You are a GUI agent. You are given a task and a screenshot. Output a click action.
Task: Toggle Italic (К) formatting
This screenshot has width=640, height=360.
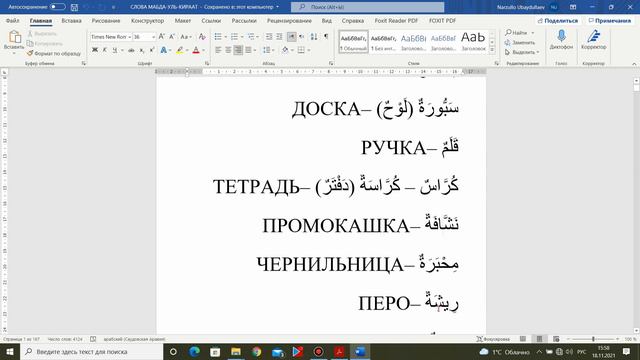104,50
